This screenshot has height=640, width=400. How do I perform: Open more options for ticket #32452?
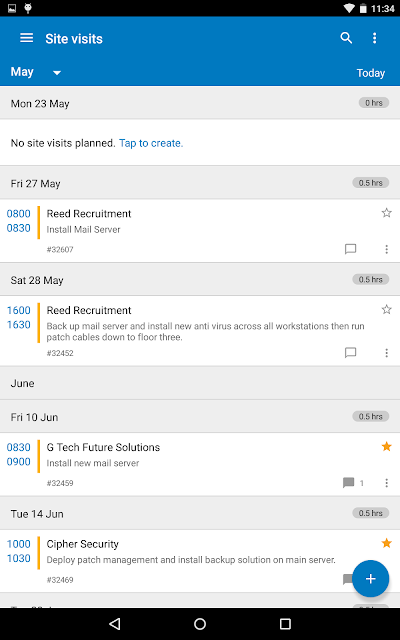point(387,353)
